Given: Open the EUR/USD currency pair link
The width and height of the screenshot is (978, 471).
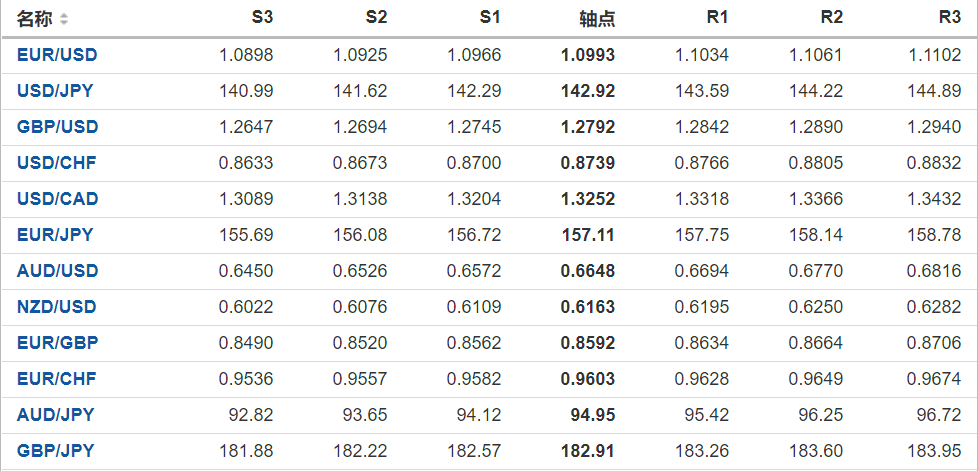Looking at the screenshot, I should (x=57, y=55).
